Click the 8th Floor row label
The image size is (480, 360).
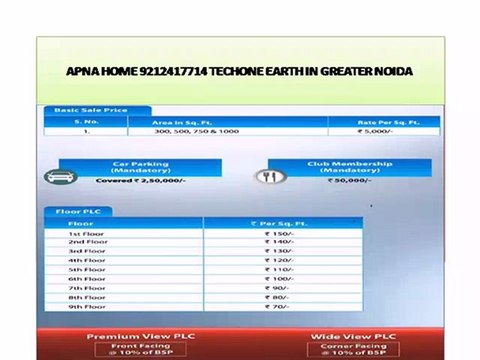pyautogui.click(x=87, y=298)
